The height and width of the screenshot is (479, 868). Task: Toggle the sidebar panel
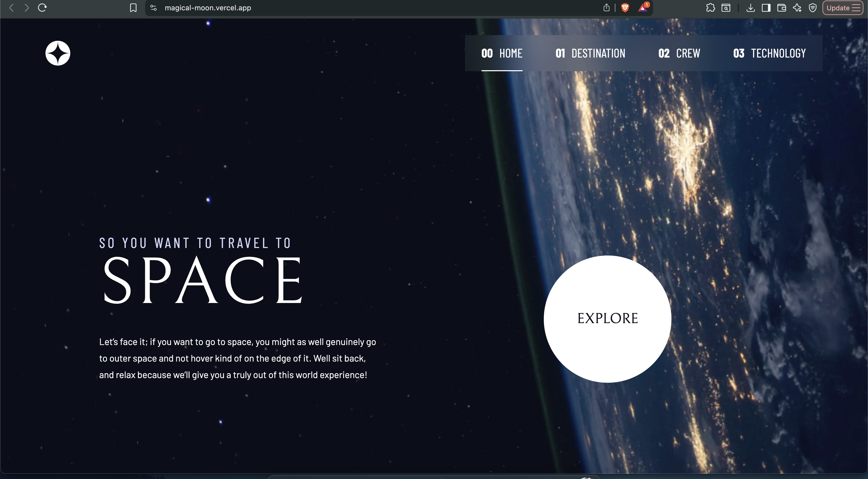766,7
